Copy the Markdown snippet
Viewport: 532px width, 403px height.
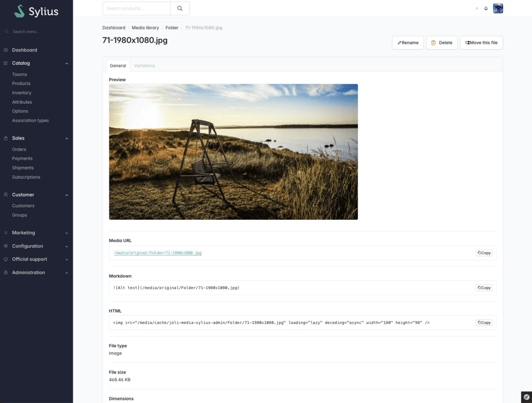click(484, 288)
